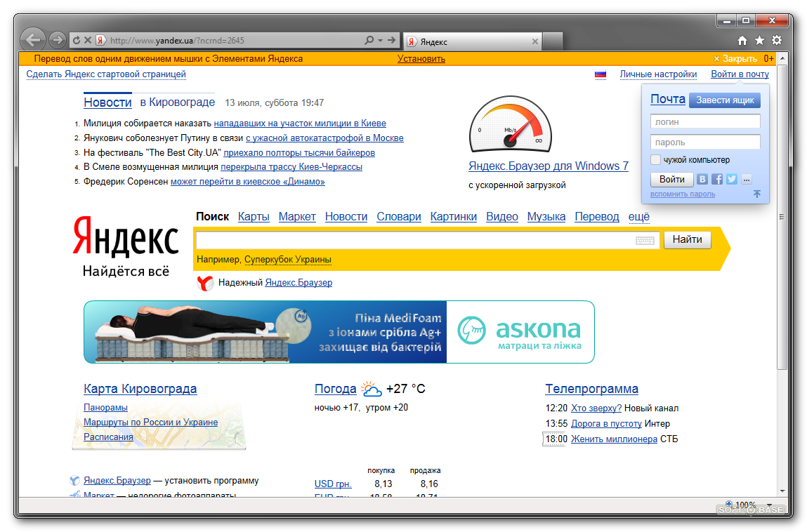Open the Tools gear icon
807x532 pixels.
[x=776, y=41]
